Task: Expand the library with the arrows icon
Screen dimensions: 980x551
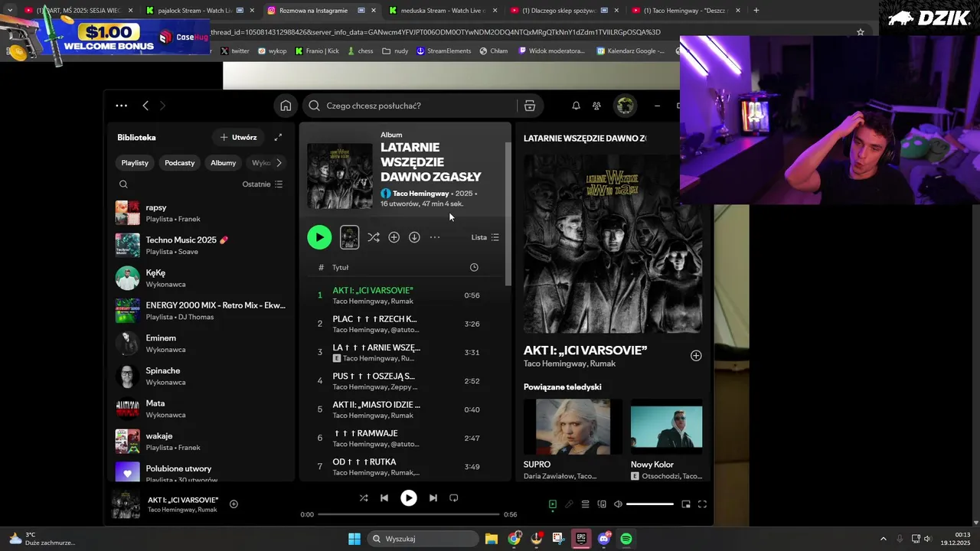Action: point(278,137)
